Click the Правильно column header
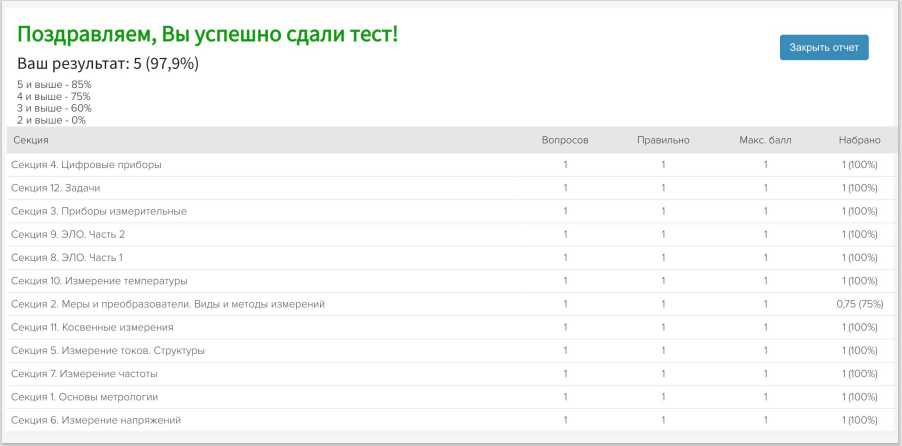Screen dimensions: 902x446 [x=663, y=140]
